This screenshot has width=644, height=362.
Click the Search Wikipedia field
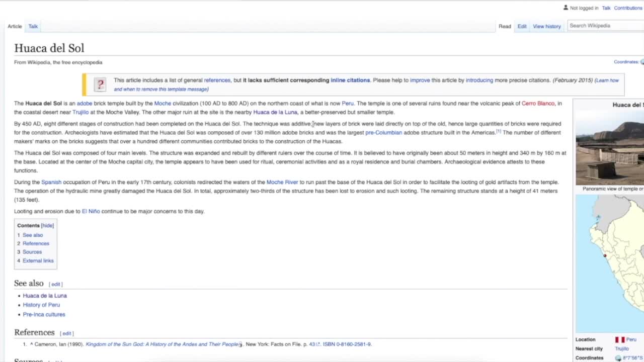pyautogui.click(x=606, y=26)
